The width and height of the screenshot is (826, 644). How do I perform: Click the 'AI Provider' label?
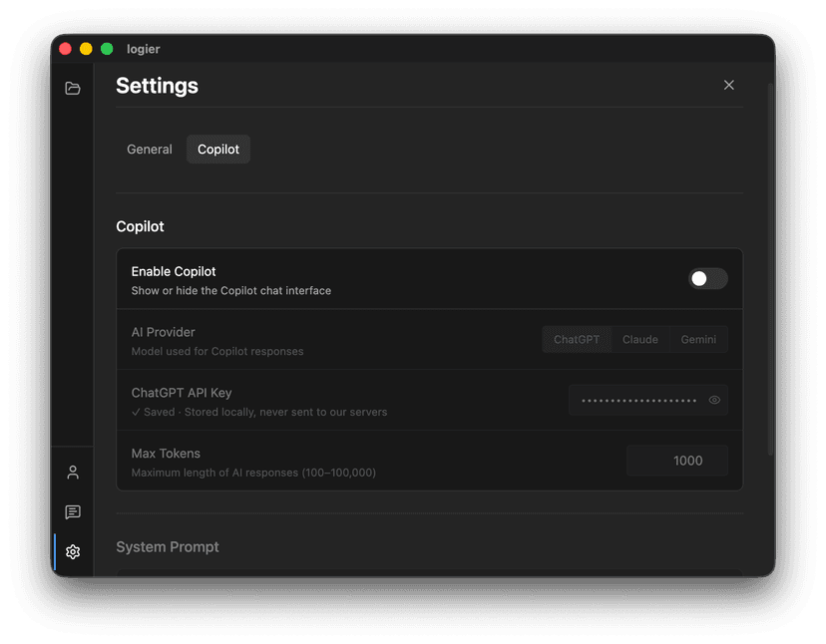[163, 332]
